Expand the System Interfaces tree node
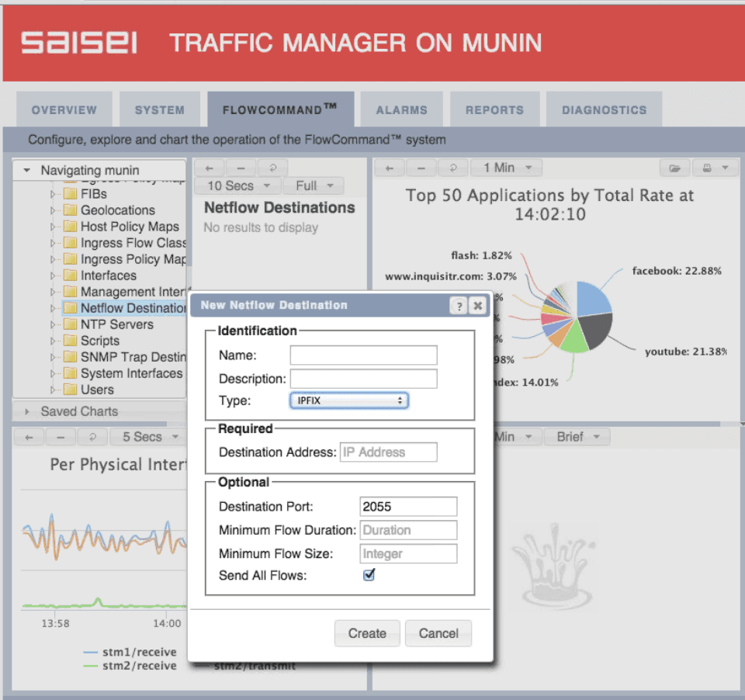 coord(53,373)
